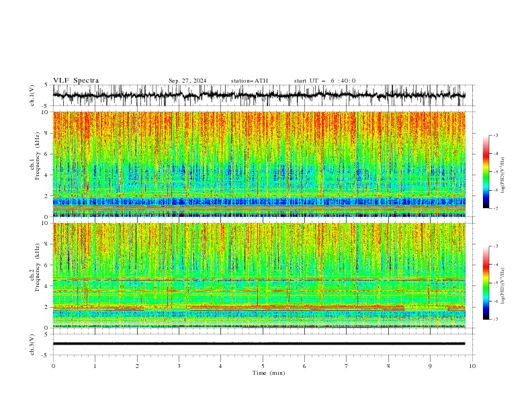
Task: Click time axis tick label "2"
Action: coord(137,366)
